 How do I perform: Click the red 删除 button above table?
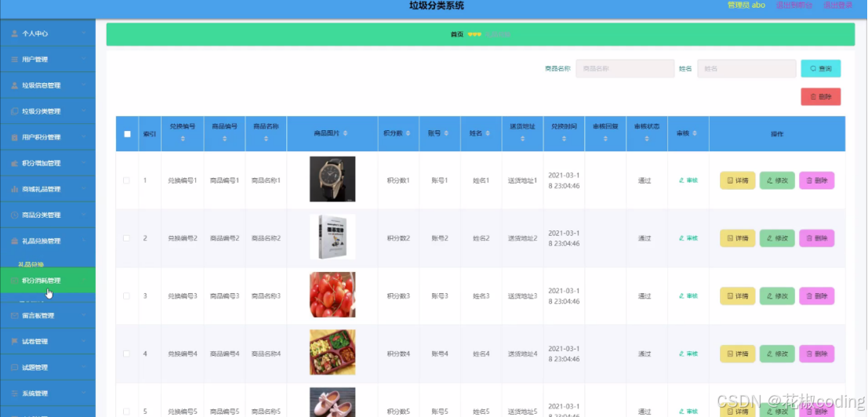(821, 96)
